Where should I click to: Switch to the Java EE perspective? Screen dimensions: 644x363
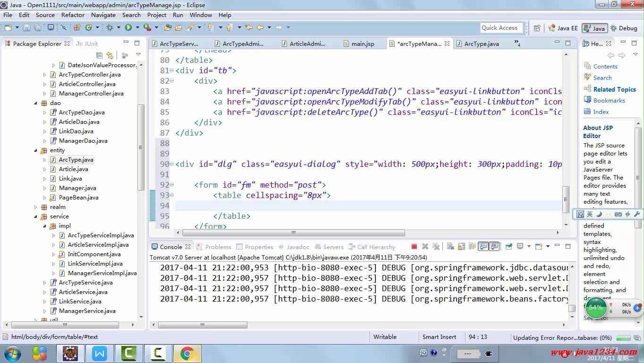pos(563,28)
